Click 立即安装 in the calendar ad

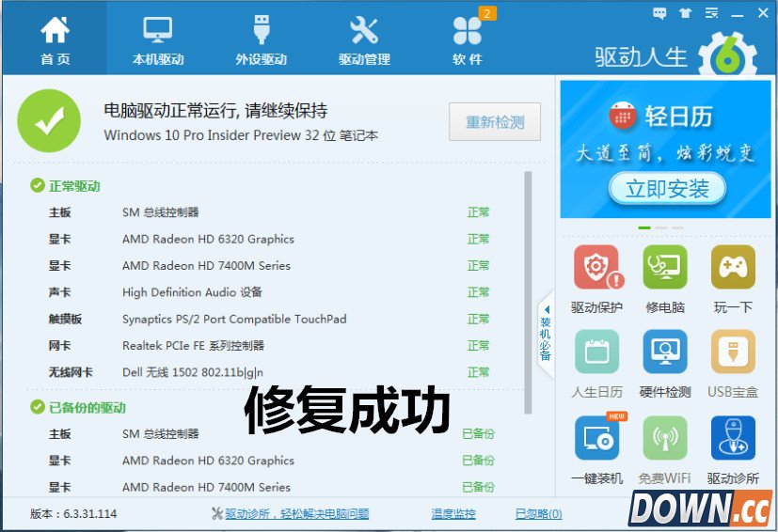[x=667, y=188]
